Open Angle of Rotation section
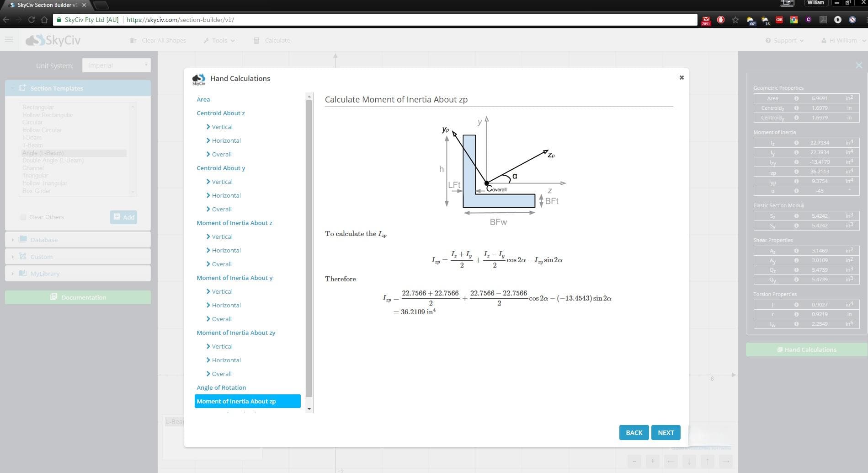The height and width of the screenshot is (473, 868). pos(221,387)
